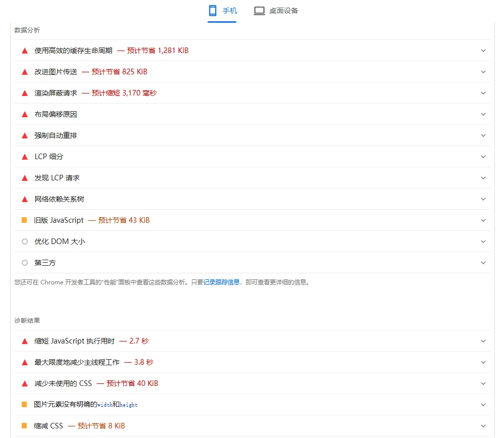Open the 记录跟踪信息 link
504x438 pixels.
(x=221, y=282)
